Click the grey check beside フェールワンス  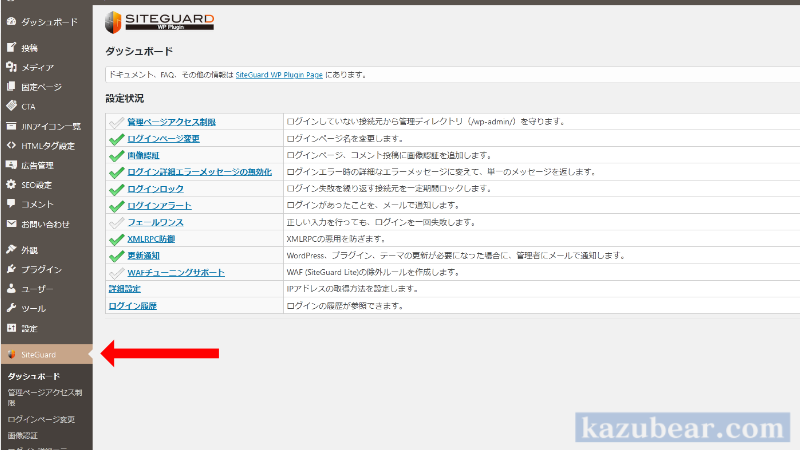click(117, 222)
